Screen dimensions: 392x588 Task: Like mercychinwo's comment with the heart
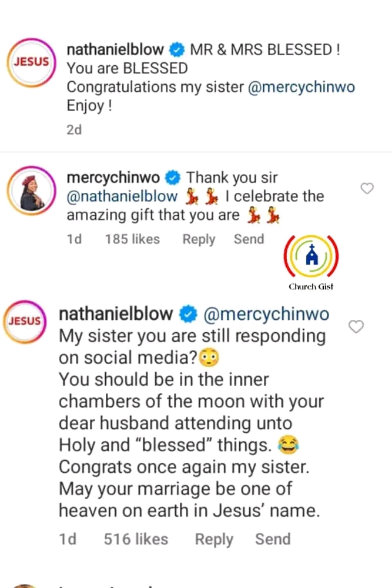[367, 188]
